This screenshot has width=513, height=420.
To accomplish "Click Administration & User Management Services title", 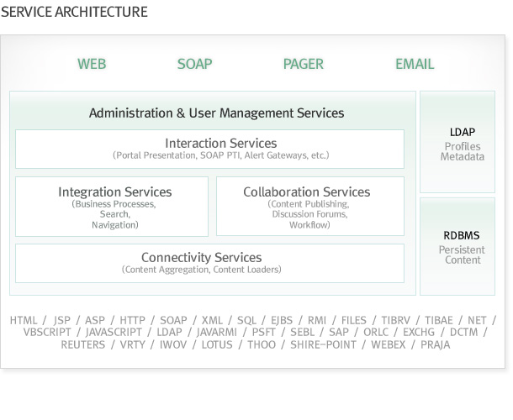I will tap(217, 113).
